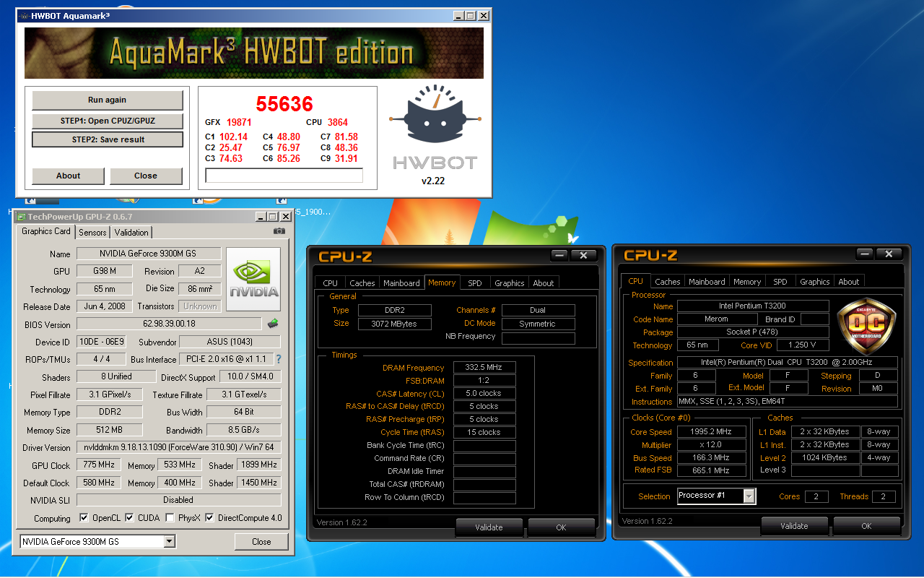Open the Mainboard tab in CPU-Z Memory window

point(401,283)
